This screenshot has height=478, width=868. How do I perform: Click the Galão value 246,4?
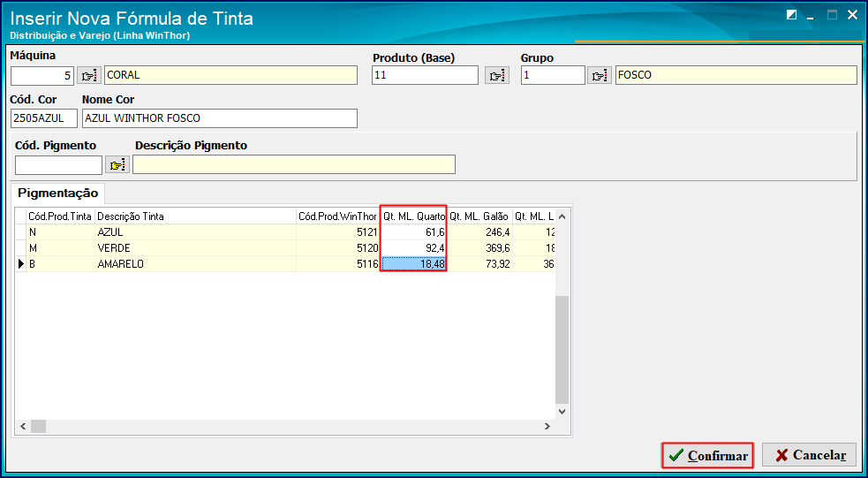479,232
